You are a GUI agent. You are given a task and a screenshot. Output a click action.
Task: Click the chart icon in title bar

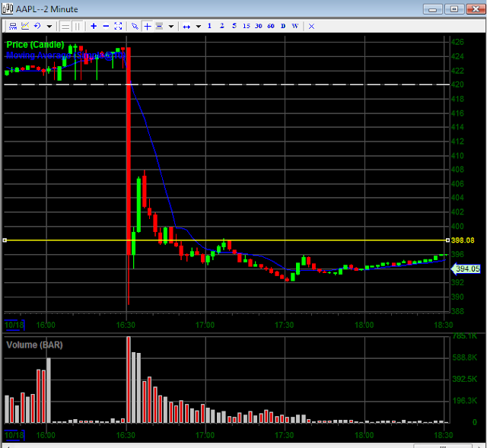[x=8, y=8]
